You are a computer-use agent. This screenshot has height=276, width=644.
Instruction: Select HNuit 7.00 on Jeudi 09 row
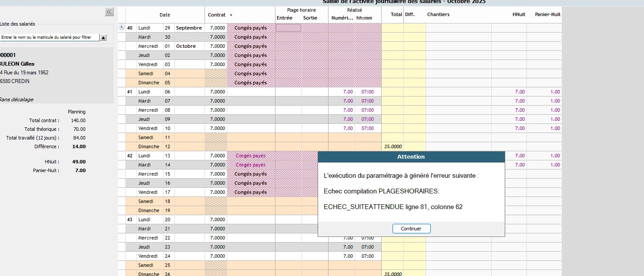[x=520, y=119]
